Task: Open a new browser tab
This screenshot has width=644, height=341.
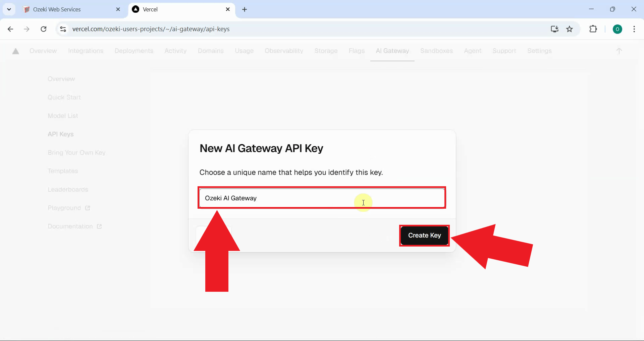Action: coord(245,9)
